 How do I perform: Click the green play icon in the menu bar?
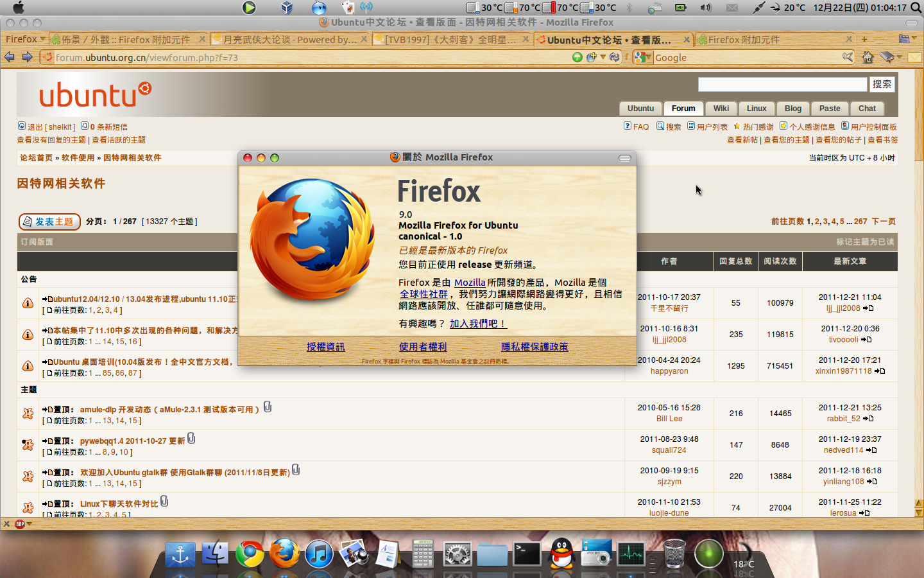point(249,8)
